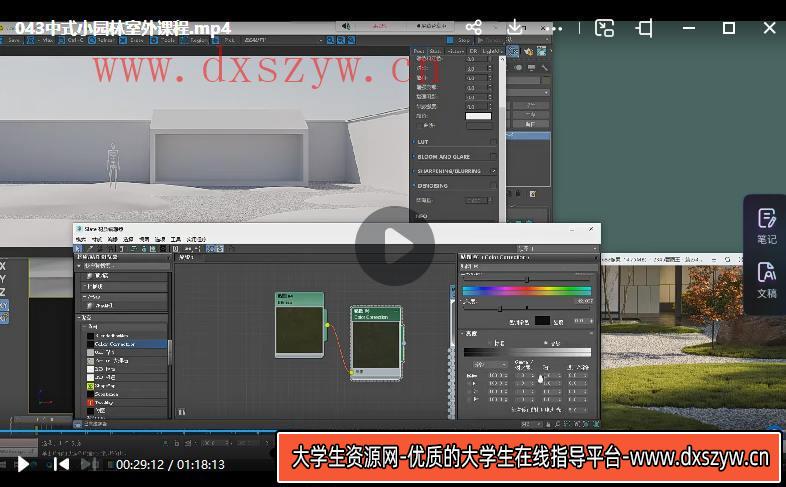This screenshot has width=786, height=487.
Task: Click the Region button in frame buffer toolbar
Action: coord(194,40)
